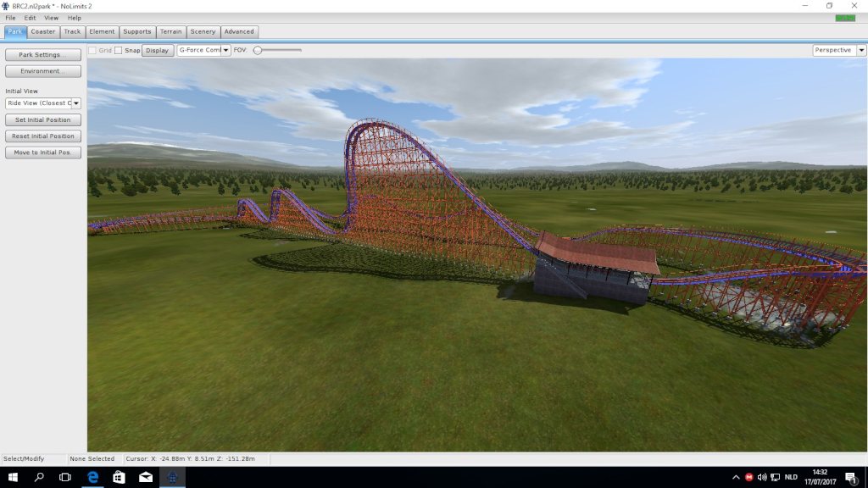Switch to the Element tab
This screenshot has width=868, height=488.
[102, 32]
